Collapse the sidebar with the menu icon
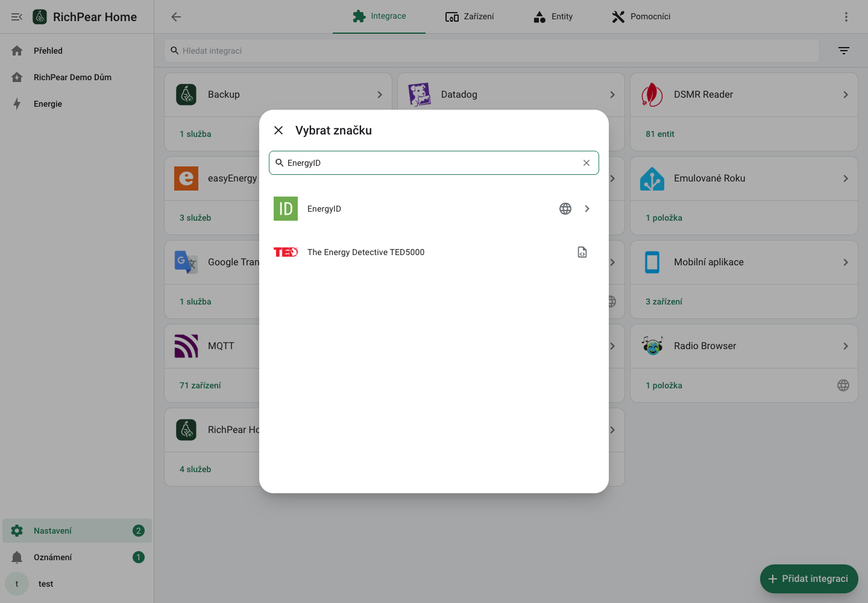 pyautogui.click(x=17, y=17)
